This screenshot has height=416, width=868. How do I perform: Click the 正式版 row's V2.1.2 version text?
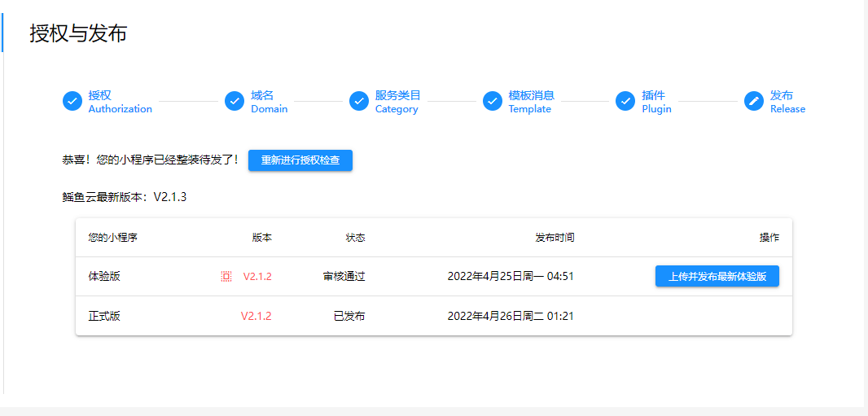(x=256, y=316)
